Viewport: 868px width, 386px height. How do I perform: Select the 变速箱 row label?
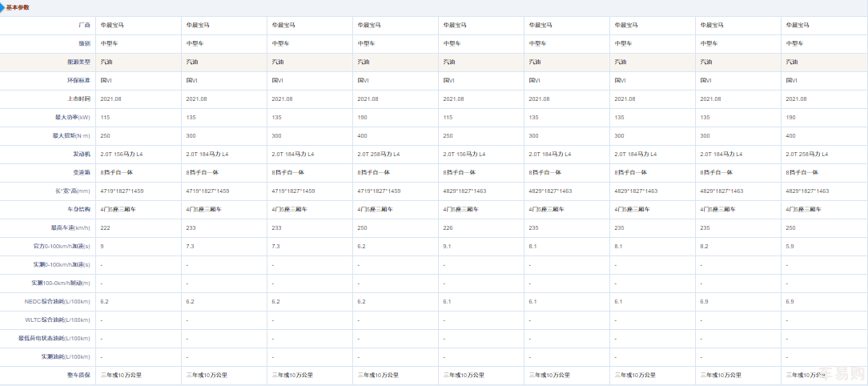[x=82, y=173]
